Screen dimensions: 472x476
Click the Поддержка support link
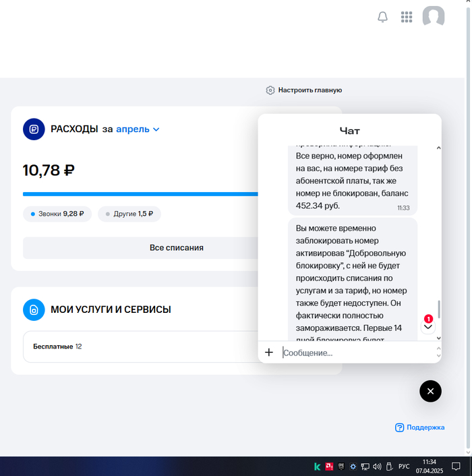pos(419,427)
